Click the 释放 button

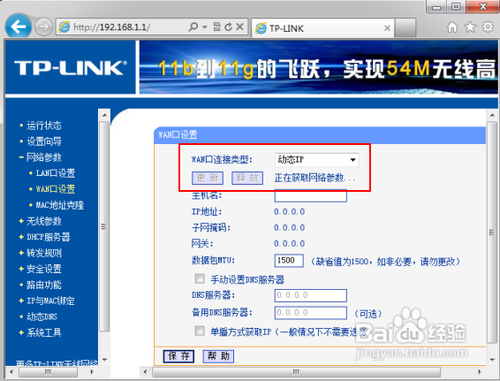[247, 178]
